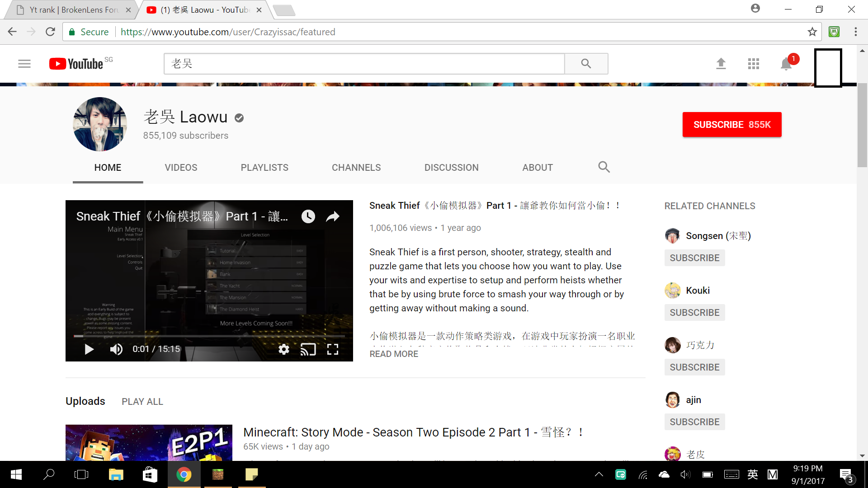This screenshot has width=868, height=488.
Task: Click the search magnifier button
Action: click(586, 64)
